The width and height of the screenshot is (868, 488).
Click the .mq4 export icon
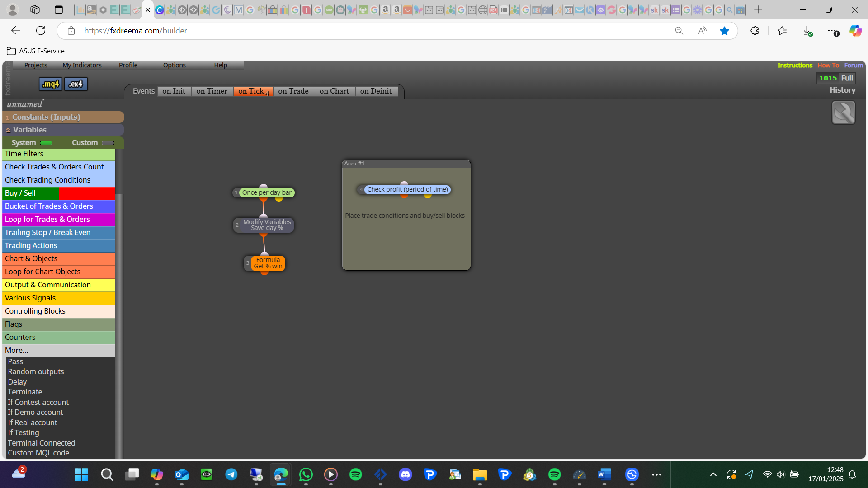point(50,84)
